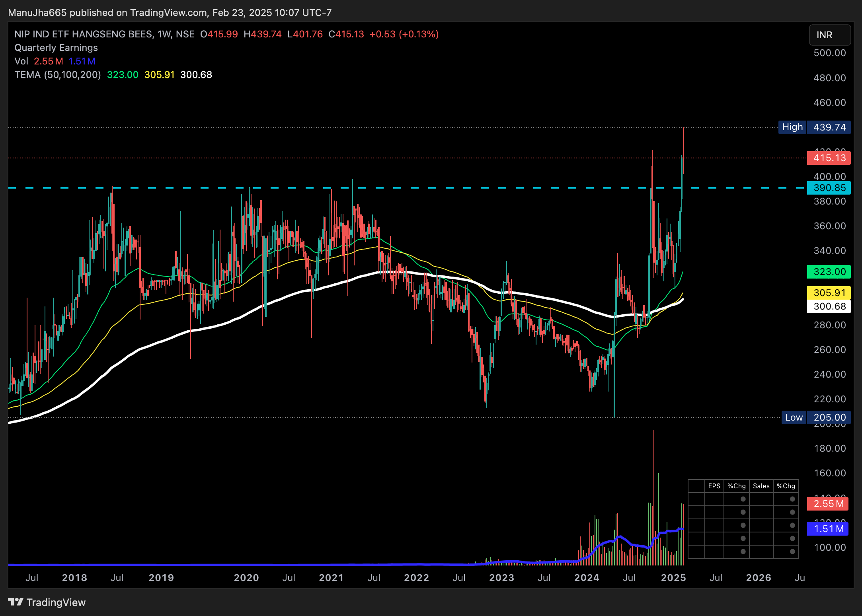This screenshot has height=616, width=862.
Task: Click the 220.00 price scale label
Action: point(830,399)
